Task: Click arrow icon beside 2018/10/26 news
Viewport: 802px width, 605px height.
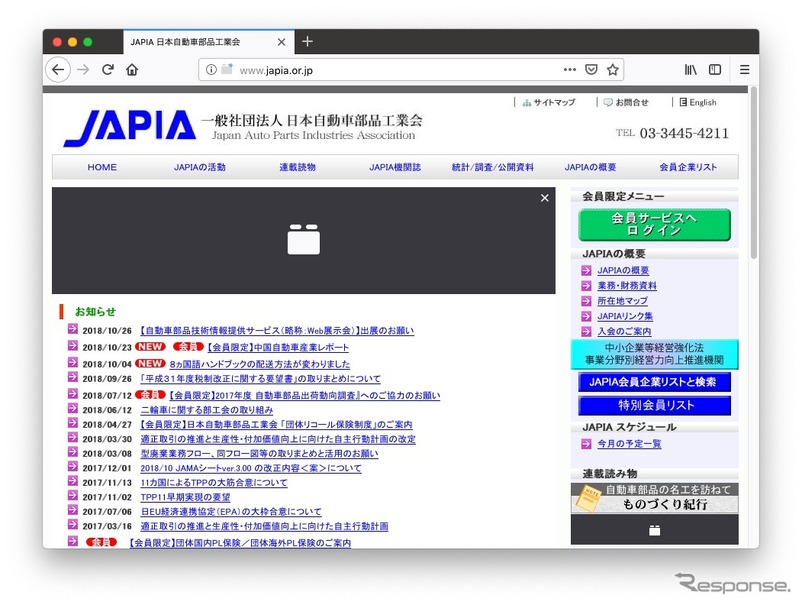Action: [73, 329]
